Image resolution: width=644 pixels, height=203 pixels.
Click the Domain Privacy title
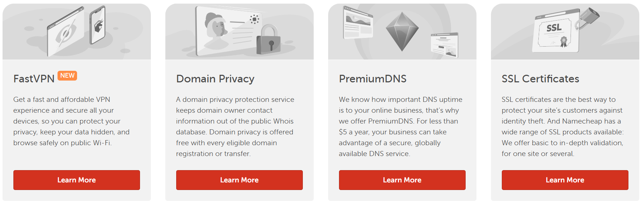pyautogui.click(x=215, y=79)
